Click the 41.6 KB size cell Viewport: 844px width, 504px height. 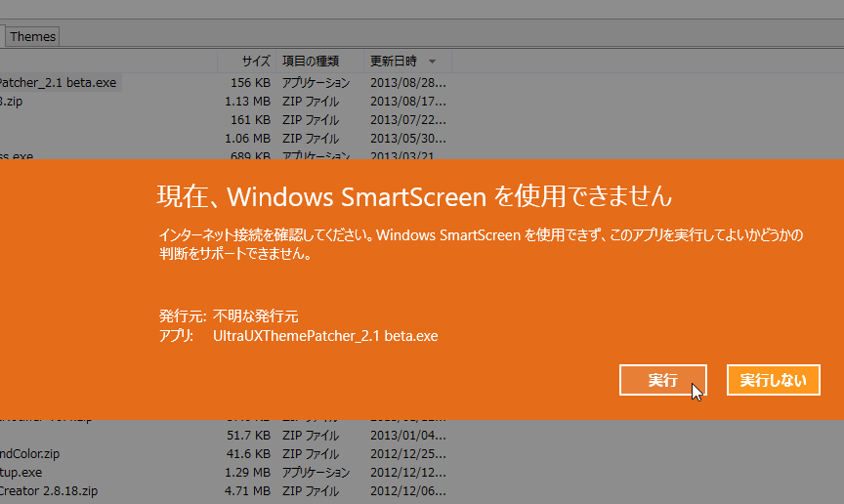click(249, 453)
